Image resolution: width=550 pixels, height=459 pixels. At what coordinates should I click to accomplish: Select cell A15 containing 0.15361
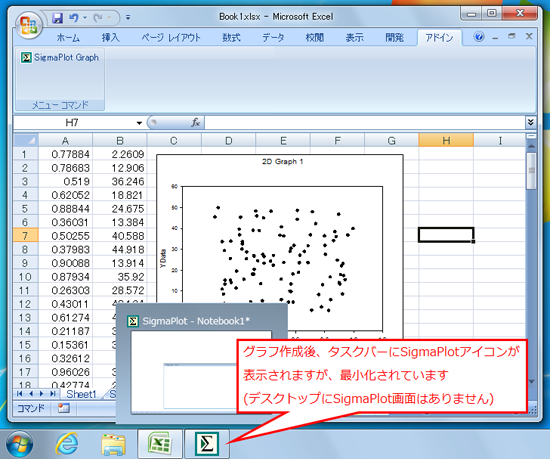65,345
